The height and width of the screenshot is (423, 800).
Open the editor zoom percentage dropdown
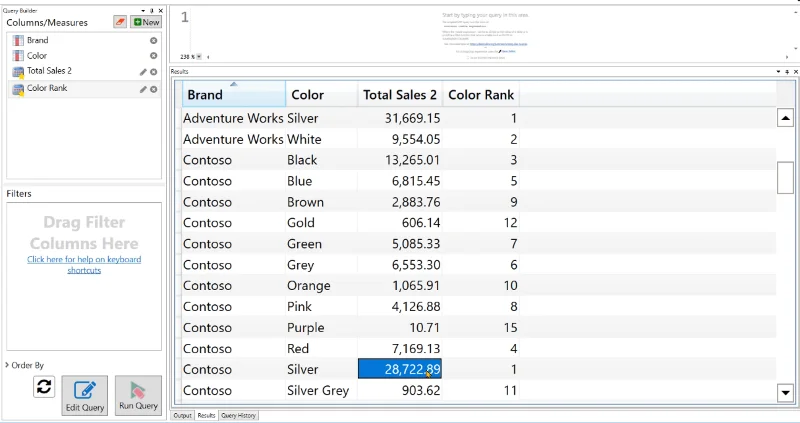199,57
